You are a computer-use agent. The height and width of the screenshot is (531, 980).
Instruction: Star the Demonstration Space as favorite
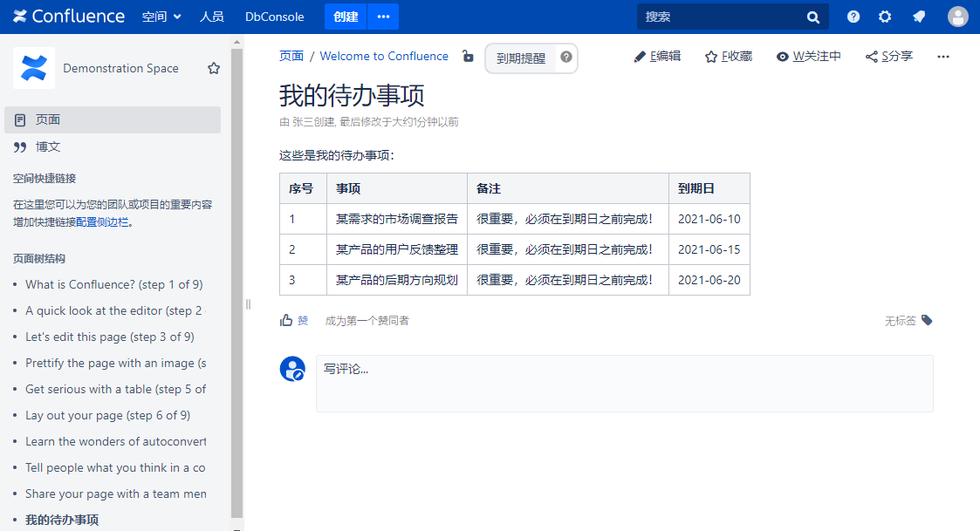click(214, 68)
